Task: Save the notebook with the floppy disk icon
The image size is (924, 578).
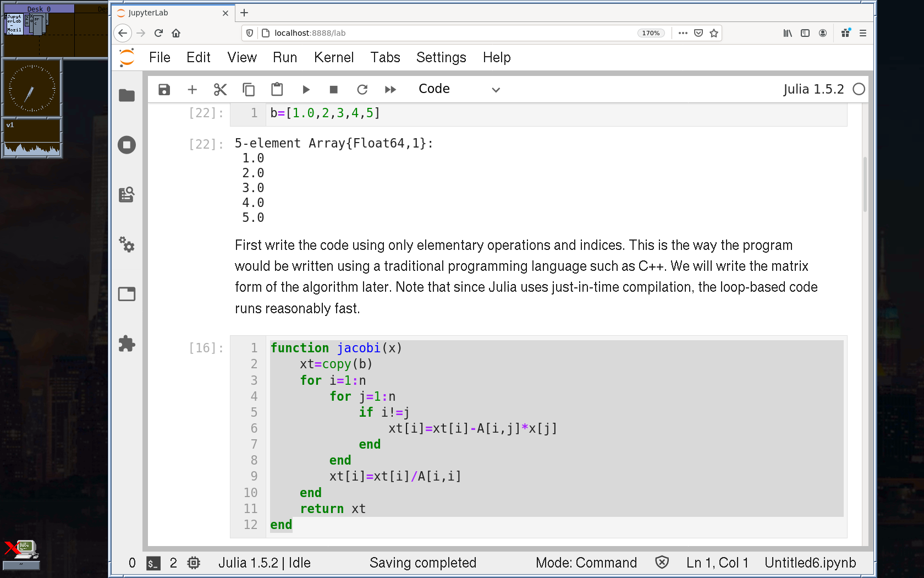Action: click(164, 89)
